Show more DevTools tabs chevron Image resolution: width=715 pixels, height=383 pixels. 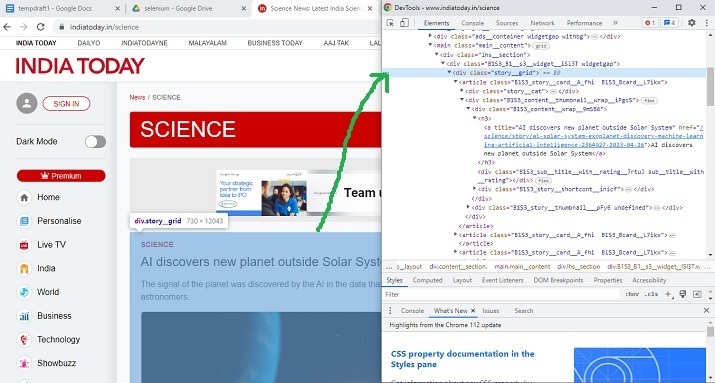pos(615,23)
